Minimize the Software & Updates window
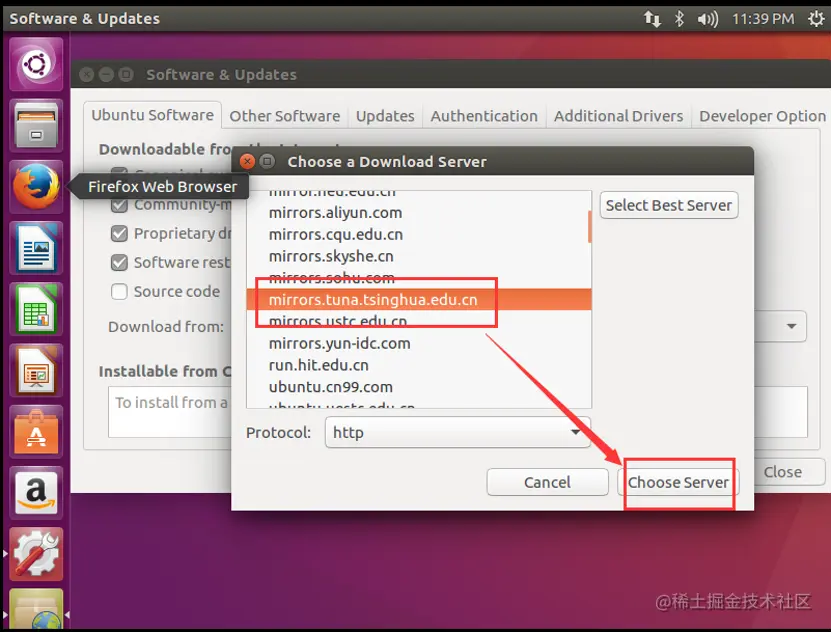832x632 pixels. (x=106, y=74)
